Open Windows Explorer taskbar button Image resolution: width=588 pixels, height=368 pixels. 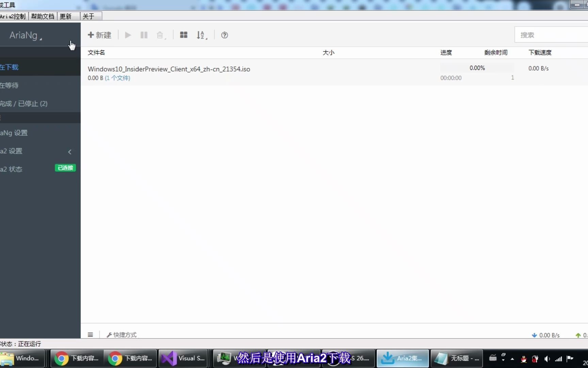pos(22,358)
